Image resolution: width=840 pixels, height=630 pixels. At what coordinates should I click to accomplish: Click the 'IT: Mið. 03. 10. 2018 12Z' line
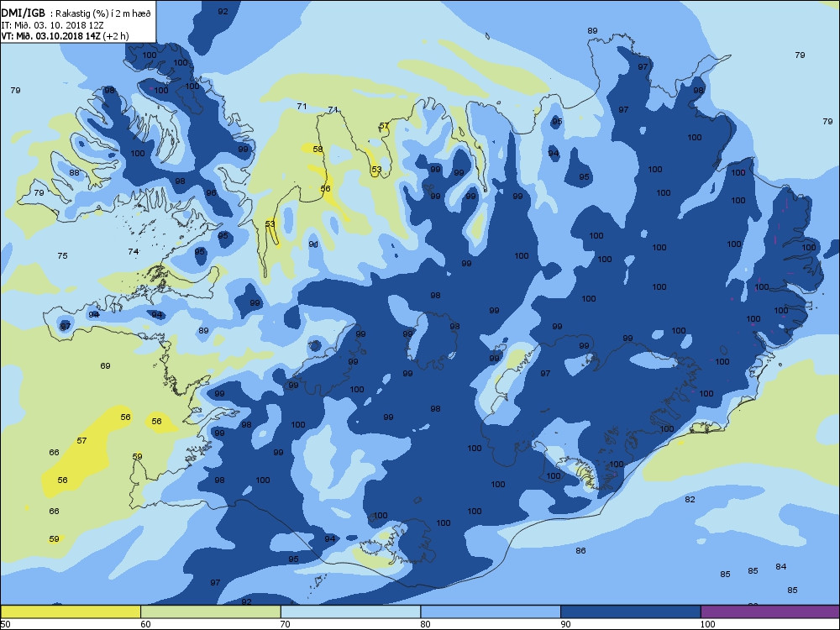click(52, 25)
